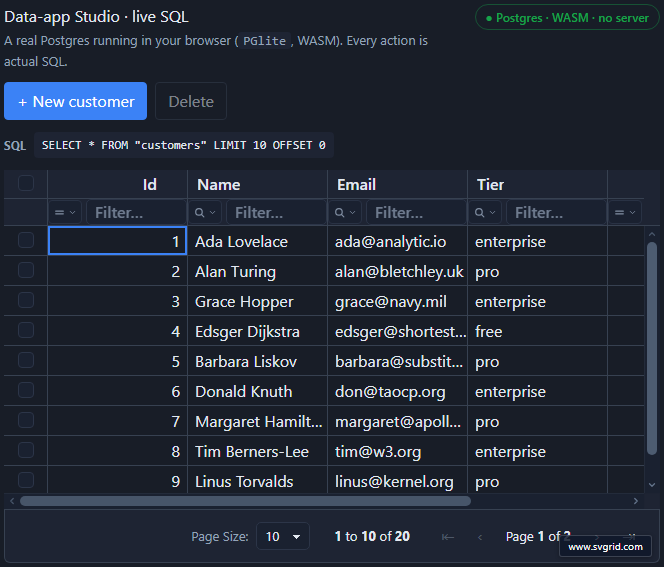
Task: Click the Postgres WASM no server badge
Action: [567, 18]
